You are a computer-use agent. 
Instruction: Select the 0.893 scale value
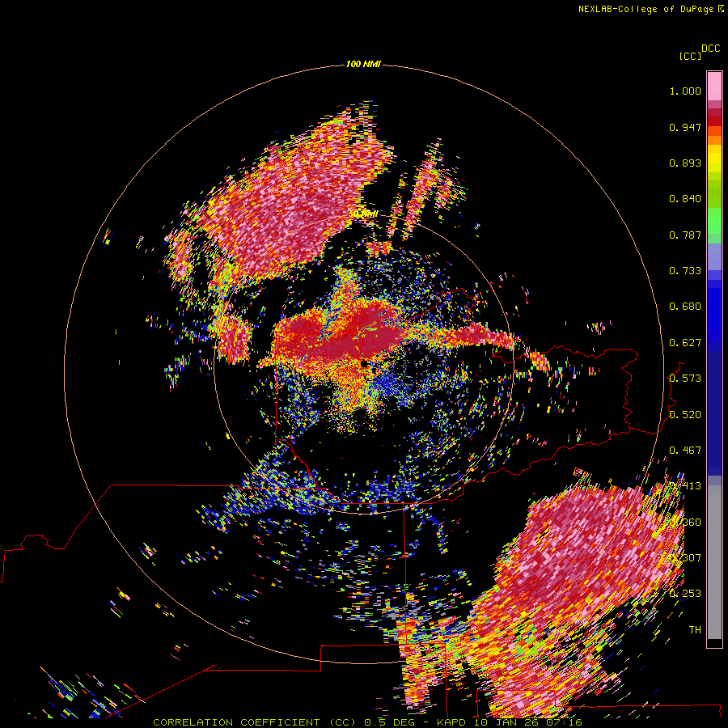685,163
